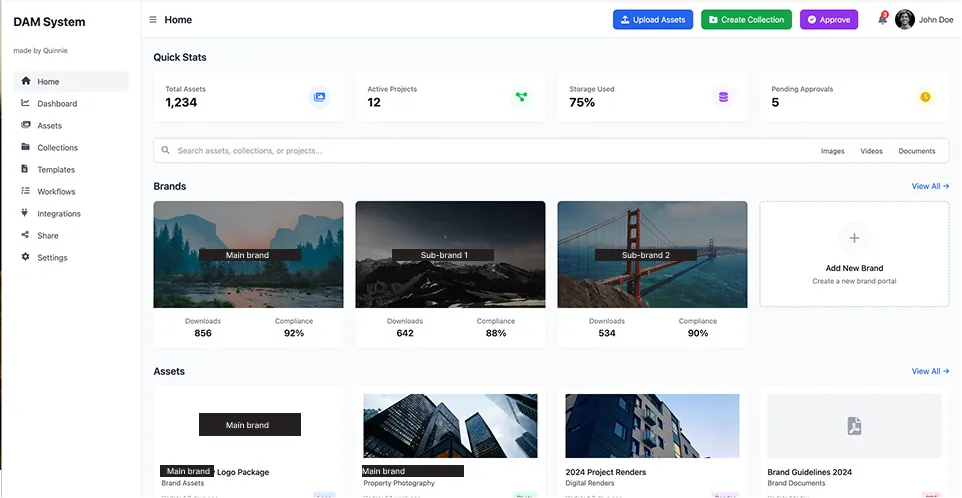This screenshot has width=962, height=498.
Task: Open the Sub-brand 2 bridge thumbnail
Action: click(652, 255)
